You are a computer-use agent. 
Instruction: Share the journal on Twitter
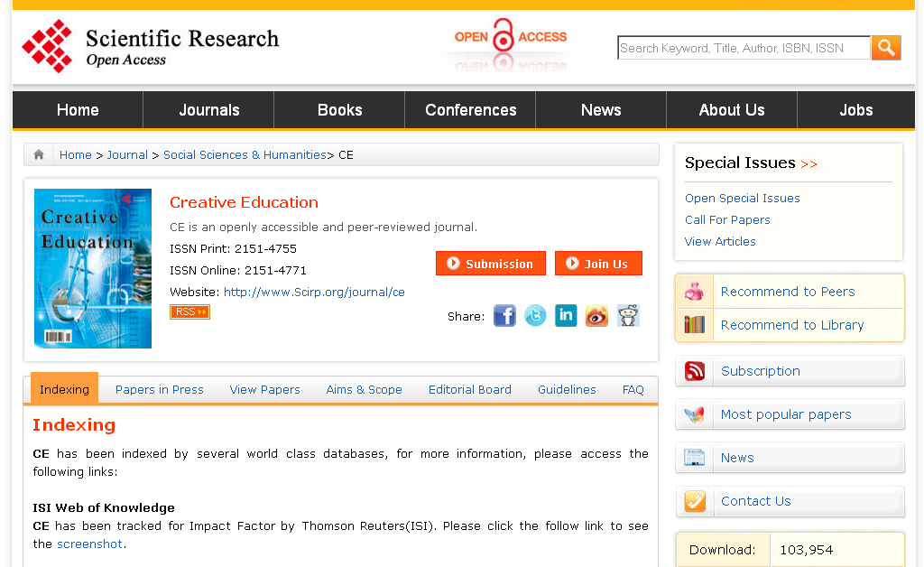[535, 316]
